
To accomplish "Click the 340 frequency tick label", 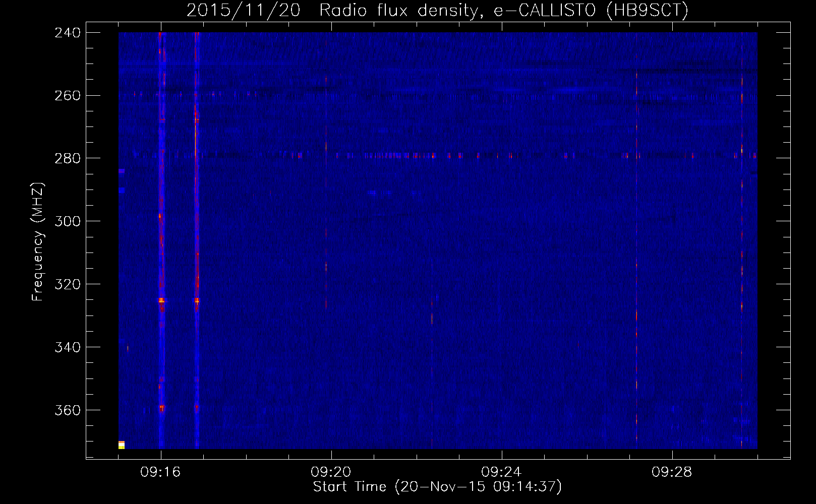I will click(67, 348).
